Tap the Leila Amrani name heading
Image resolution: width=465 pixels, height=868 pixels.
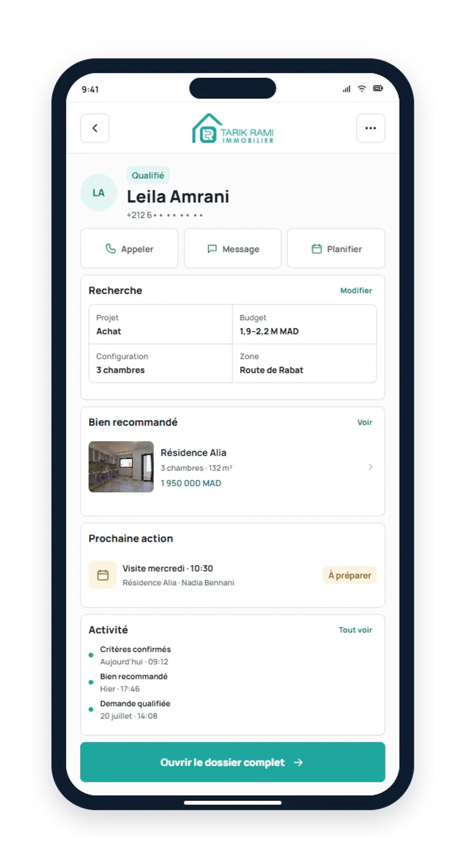tap(178, 196)
